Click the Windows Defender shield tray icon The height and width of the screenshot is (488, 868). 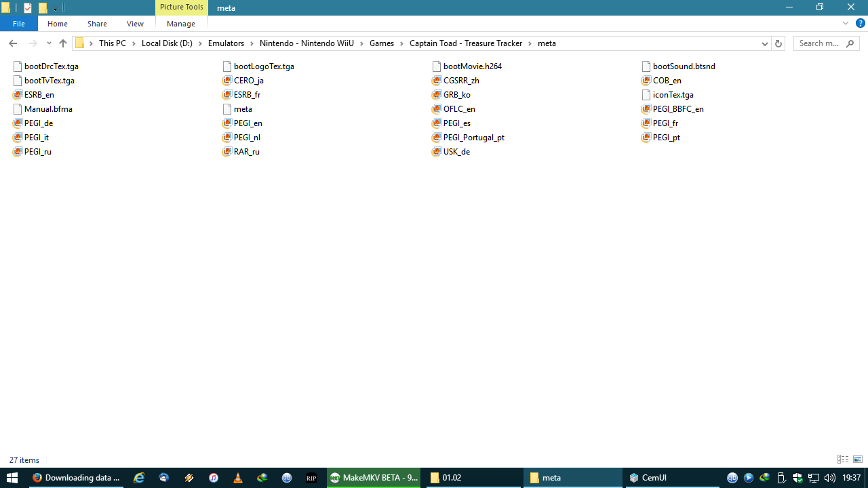(797, 478)
